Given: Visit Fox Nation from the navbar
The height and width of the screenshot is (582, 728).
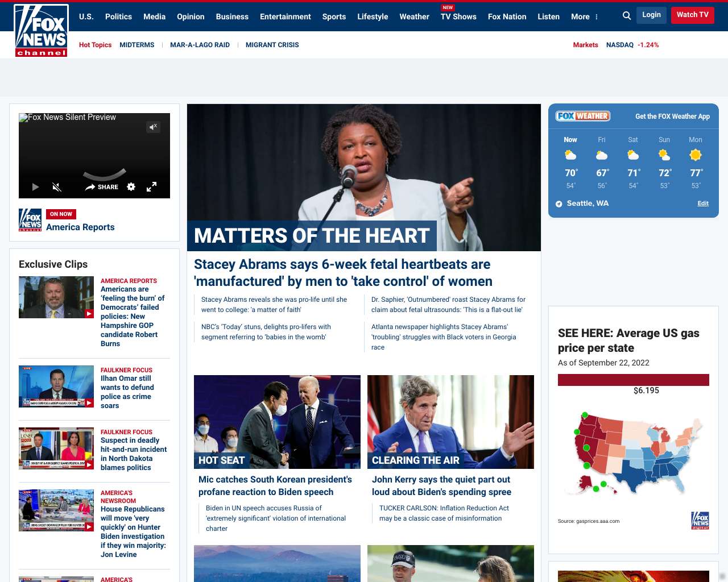Looking at the screenshot, I should coord(507,16).
